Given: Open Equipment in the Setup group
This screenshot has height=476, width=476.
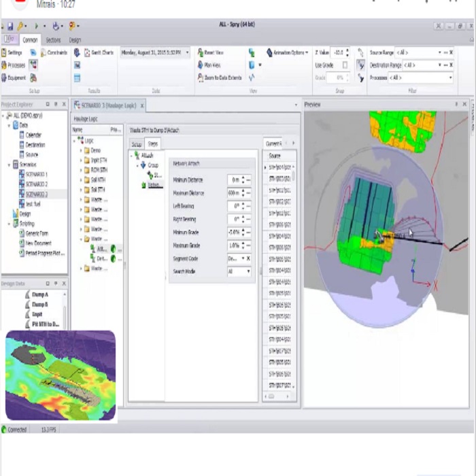Looking at the screenshot, I should pos(14,78).
